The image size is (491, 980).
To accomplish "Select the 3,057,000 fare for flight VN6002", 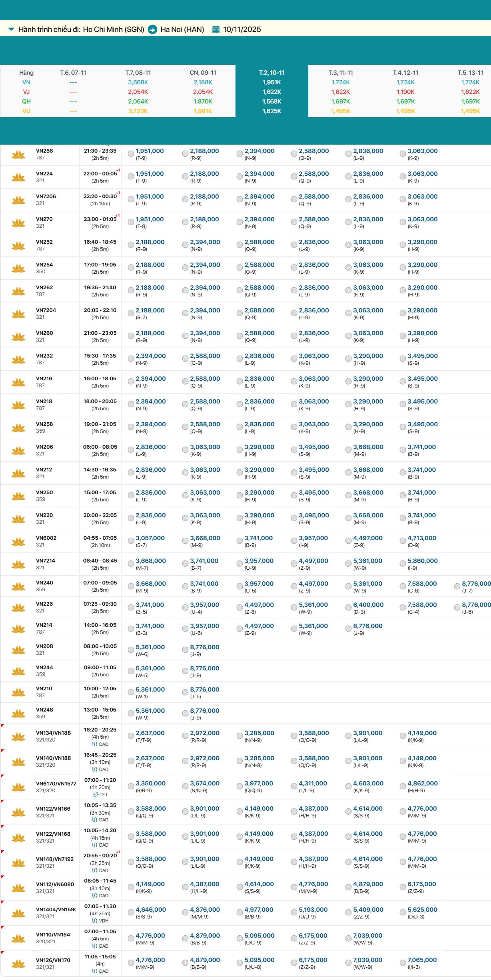I will coord(131,541).
